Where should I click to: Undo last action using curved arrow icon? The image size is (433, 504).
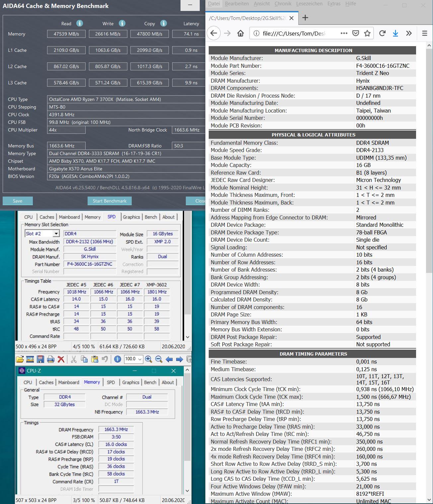coord(105,359)
